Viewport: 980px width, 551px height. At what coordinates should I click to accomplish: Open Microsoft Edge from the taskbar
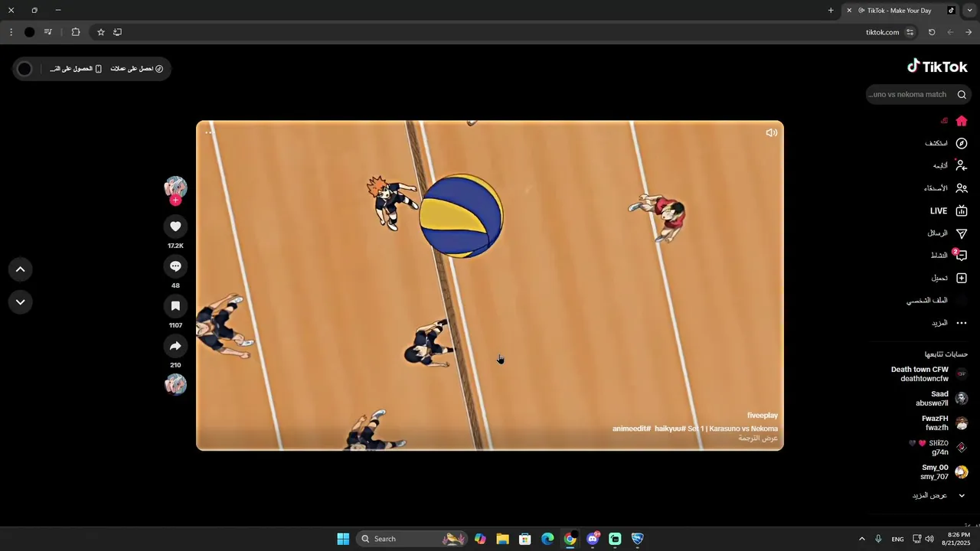click(547, 539)
